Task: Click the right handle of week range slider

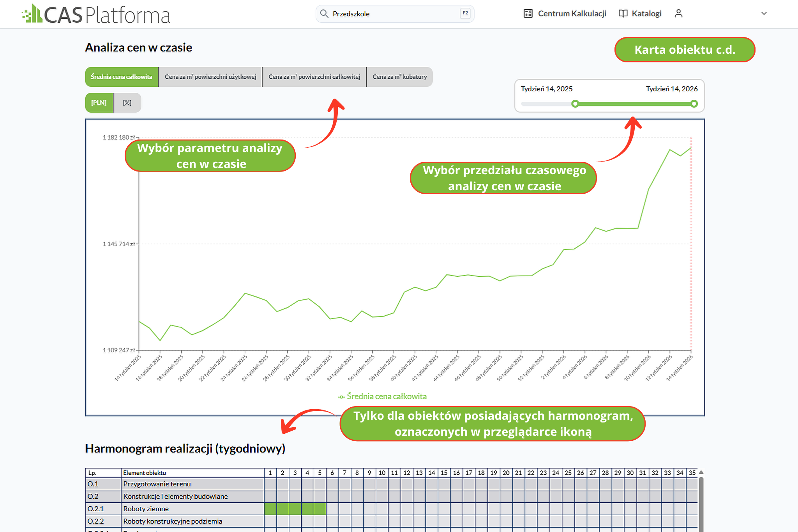Action: pyautogui.click(x=694, y=104)
